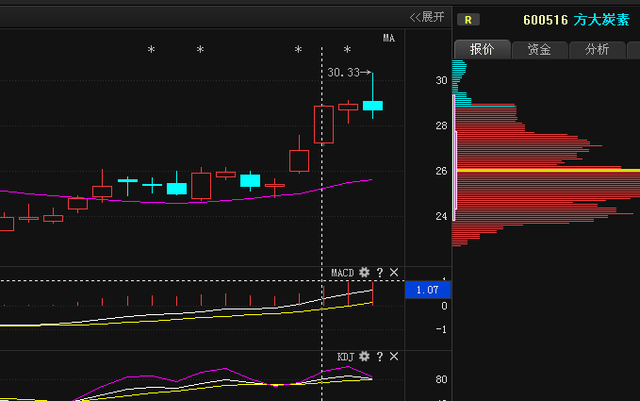Screen dimensions: 640x401
Task: Click the KDJ indicator label
Action: coord(345,357)
